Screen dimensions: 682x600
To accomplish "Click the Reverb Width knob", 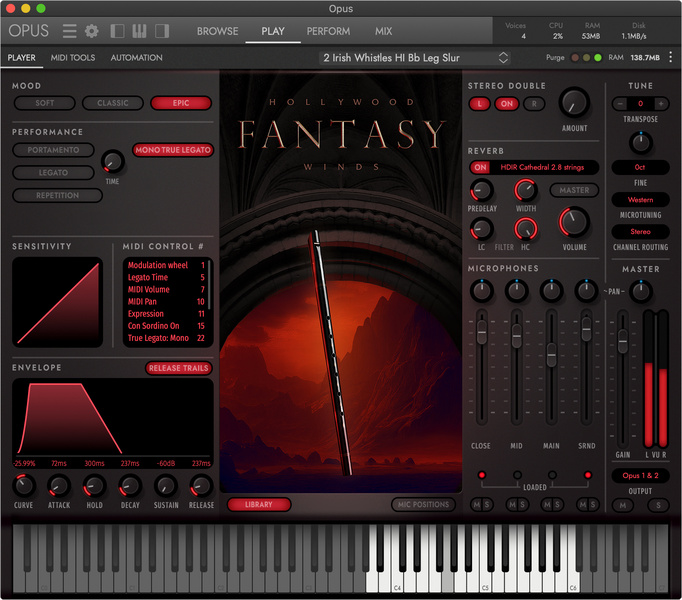I will (525, 191).
